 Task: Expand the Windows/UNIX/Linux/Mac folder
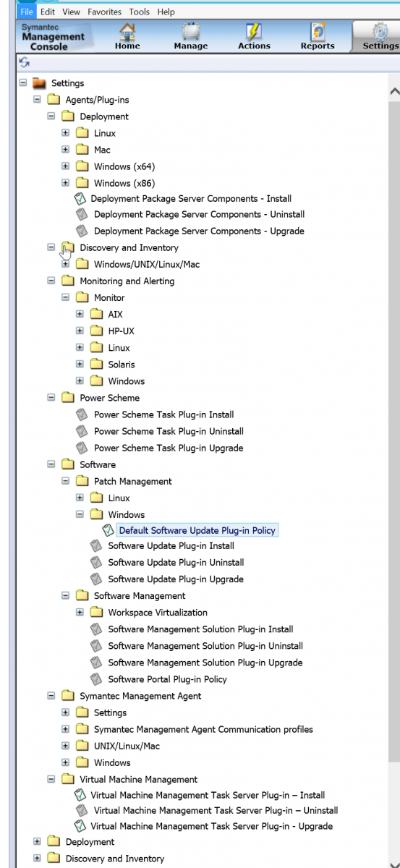click(x=65, y=263)
